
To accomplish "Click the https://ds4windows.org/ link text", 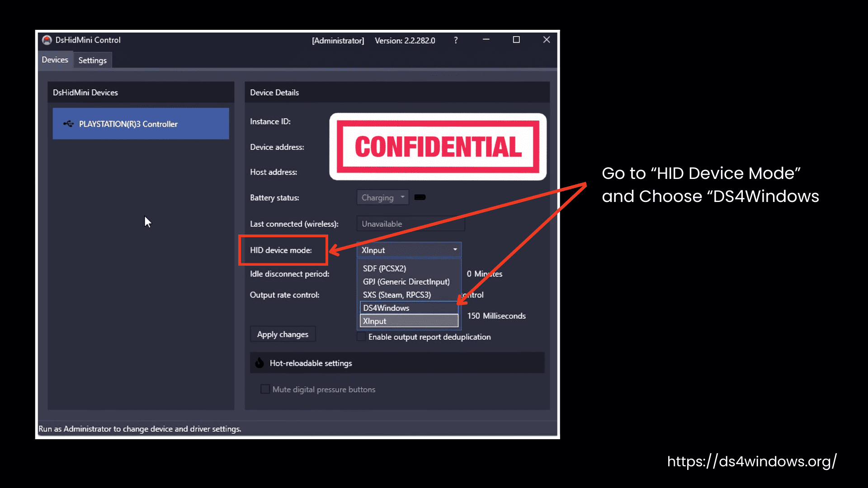I will coord(752,461).
